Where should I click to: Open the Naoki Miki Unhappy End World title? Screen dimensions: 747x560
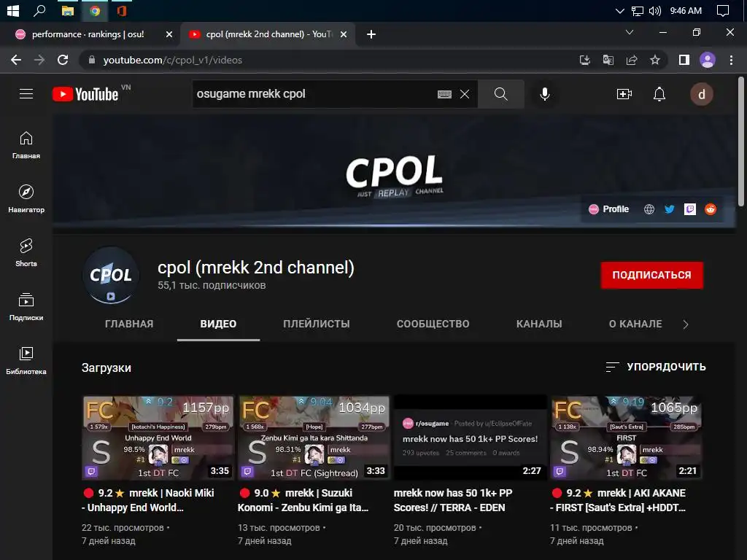[x=149, y=500]
